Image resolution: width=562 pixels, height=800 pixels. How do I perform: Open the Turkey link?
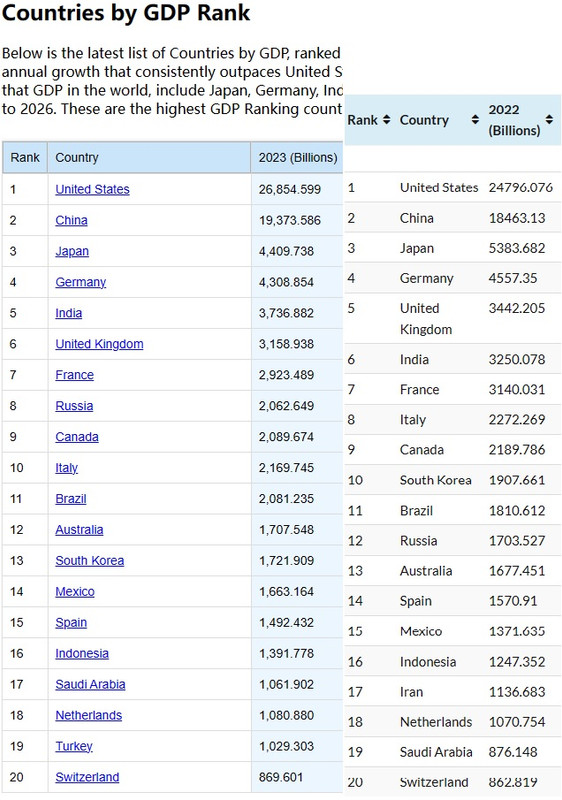coord(74,746)
